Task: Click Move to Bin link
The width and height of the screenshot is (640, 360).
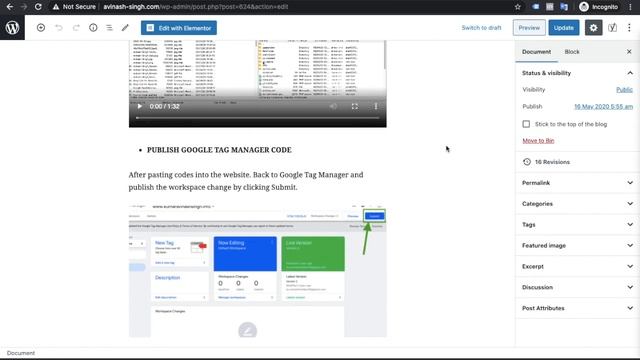Action: click(538, 140)
